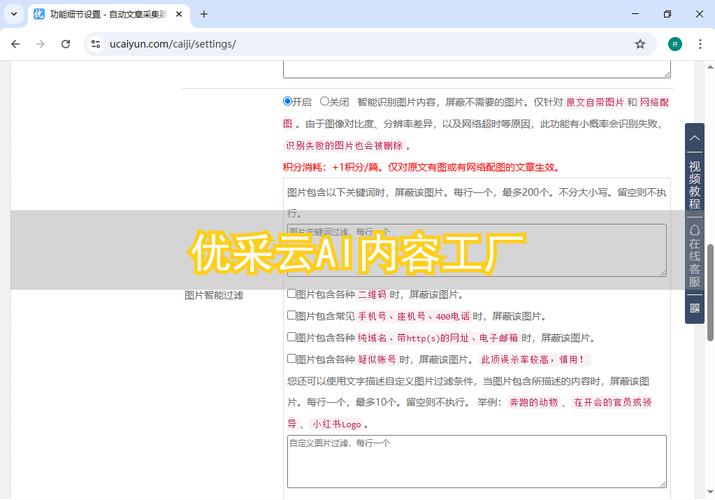Screen dimensions: 715x500
Task: Check the 二维码 image filter checkbox
Action: (x=291, y=294)
